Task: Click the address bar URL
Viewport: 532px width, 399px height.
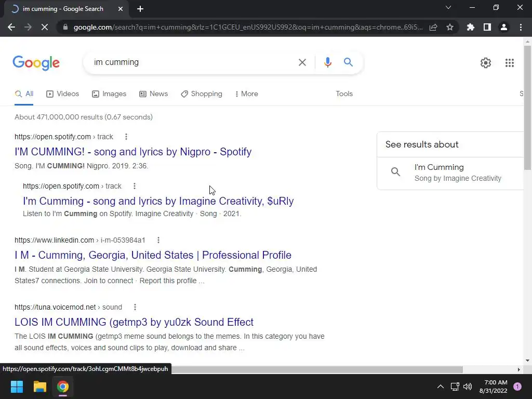Action: click(248, 27)
